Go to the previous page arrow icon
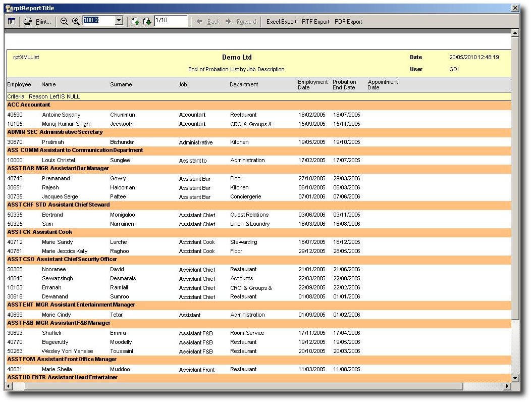This screenshot has height=403, width=532. [135, 21]
